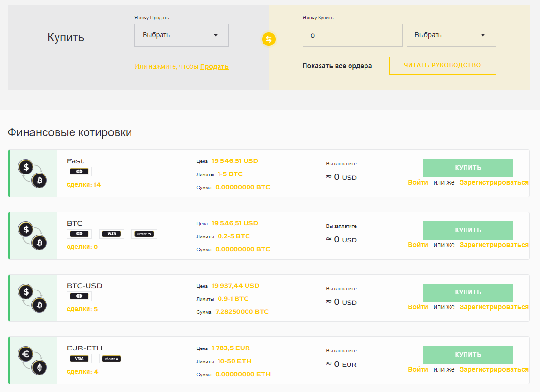Click the 'Продать' link to switch mode
Screen dimensions: 540x392
pos(214,66)
